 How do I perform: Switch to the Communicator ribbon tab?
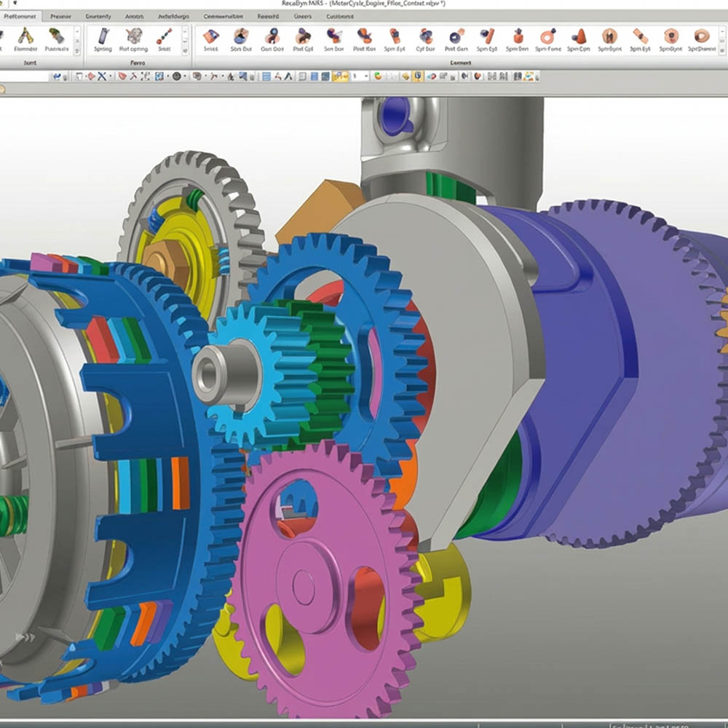tap(223, 15)
